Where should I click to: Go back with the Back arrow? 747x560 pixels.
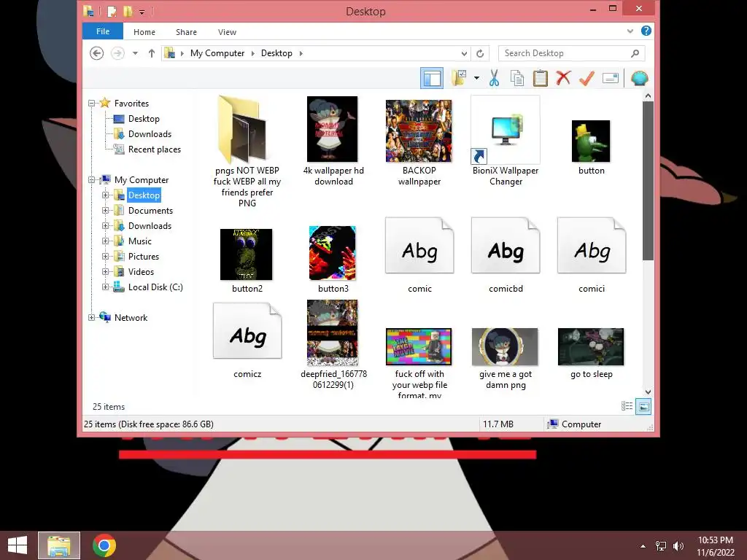[x=97, y=53]
